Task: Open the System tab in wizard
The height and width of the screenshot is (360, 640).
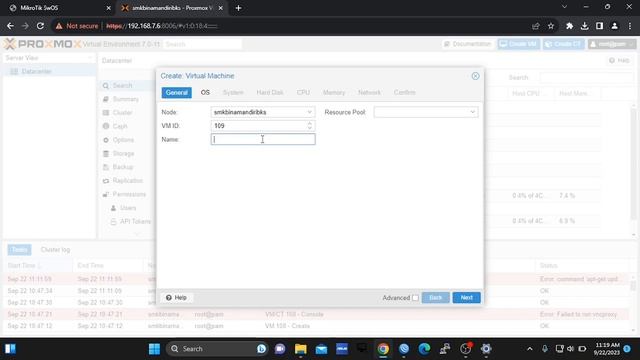Action: click(233, 93)
